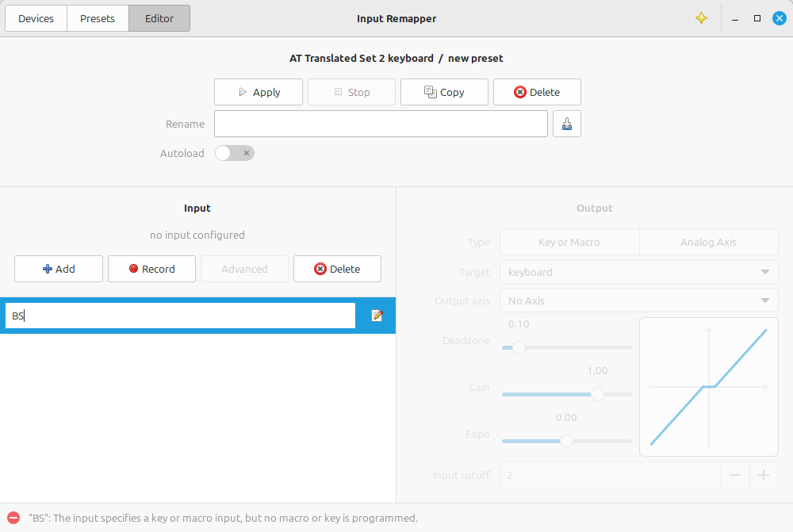Add a new input mapping

point(59,269)
